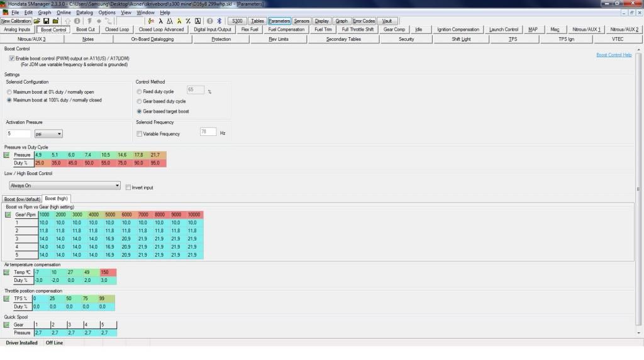This screenshot has width=644, height=360.
Task: Open the Datalog menu
Action: pos(84,13)
